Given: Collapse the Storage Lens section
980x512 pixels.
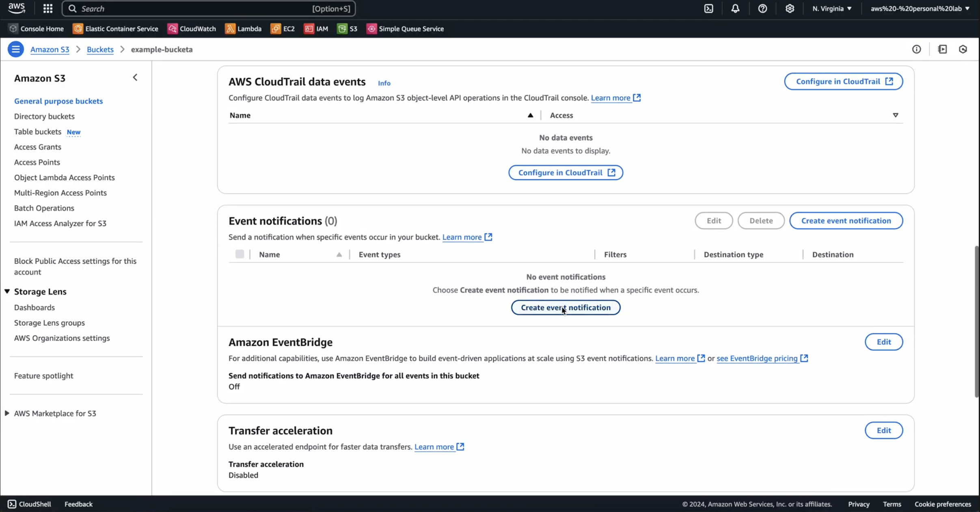Looking at the screenshot, I should (7, 291).
